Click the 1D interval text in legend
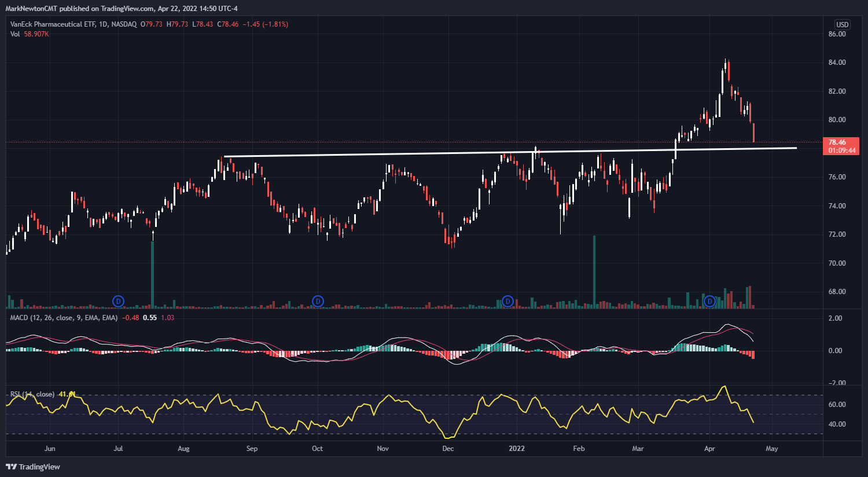Screen dimensions: 868x477 tap(103, 24)
